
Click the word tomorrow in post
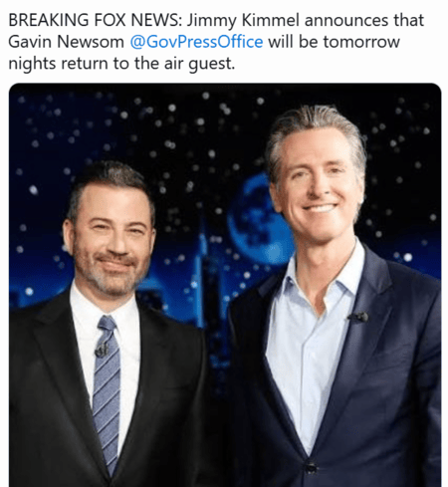click(x=361, y=42)
